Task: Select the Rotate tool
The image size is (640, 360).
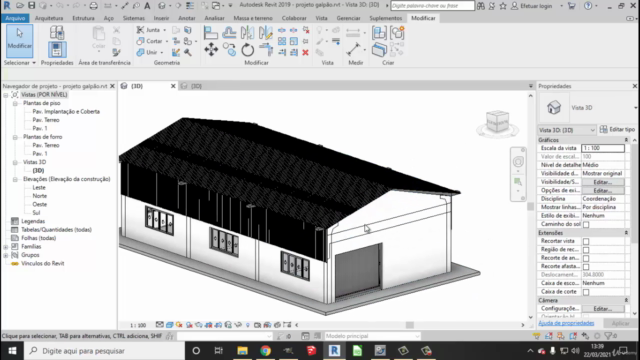Action: coord(247,50)
